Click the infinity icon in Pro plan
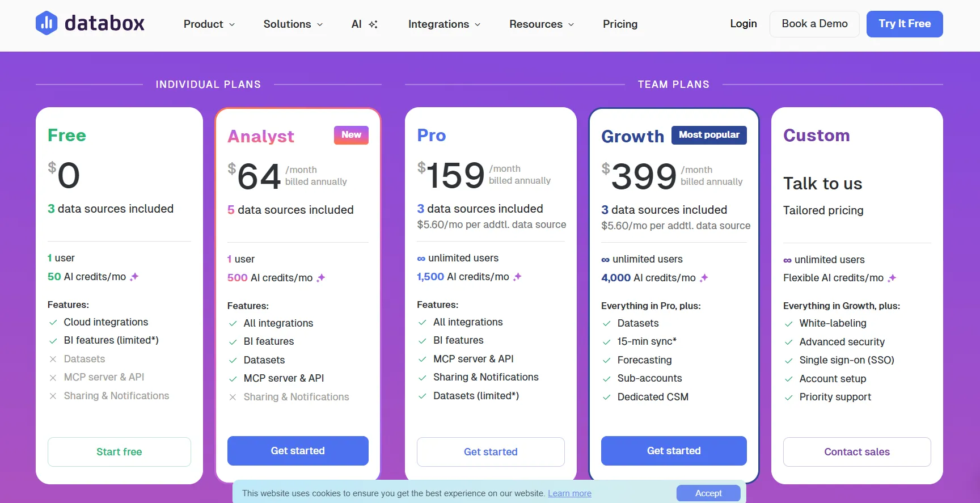 coord(421,259)
